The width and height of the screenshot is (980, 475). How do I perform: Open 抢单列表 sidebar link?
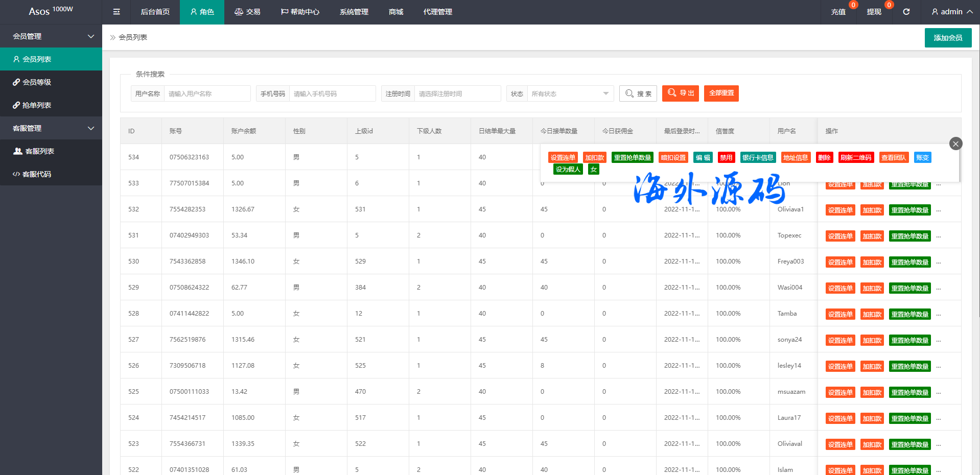click(51, 105)
